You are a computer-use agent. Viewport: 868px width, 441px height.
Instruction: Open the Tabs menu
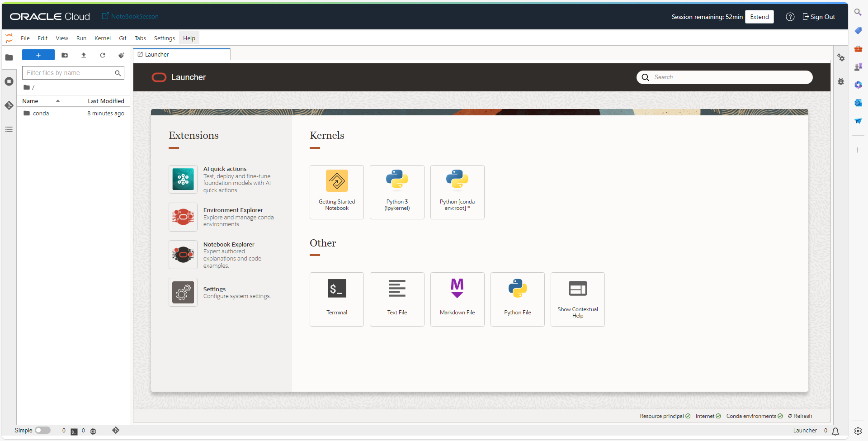[x=140, y=38]
